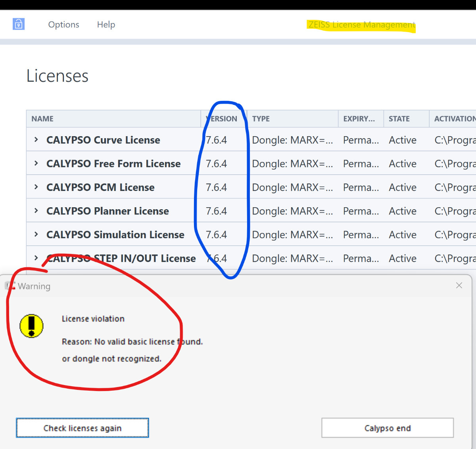Viewport: 476px width, 449px height.
Task: Open the Options menu
Action: click(63, 25)
